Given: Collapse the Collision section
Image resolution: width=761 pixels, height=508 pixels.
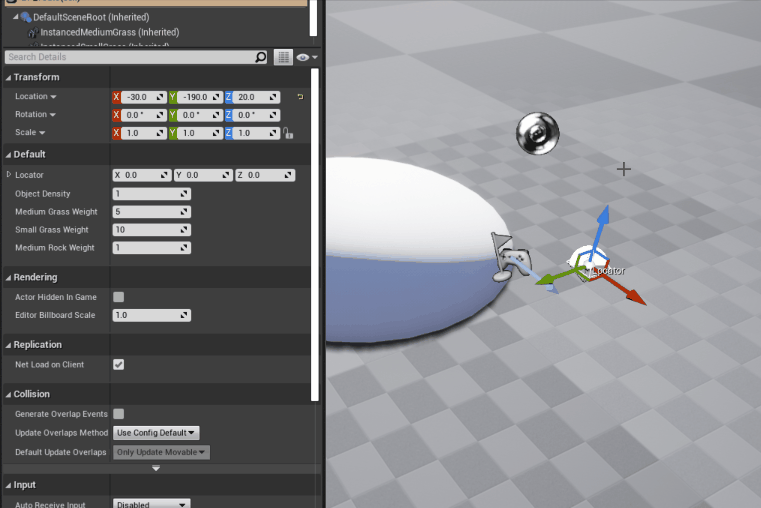Looking at the screenshot, I should 8,395.
